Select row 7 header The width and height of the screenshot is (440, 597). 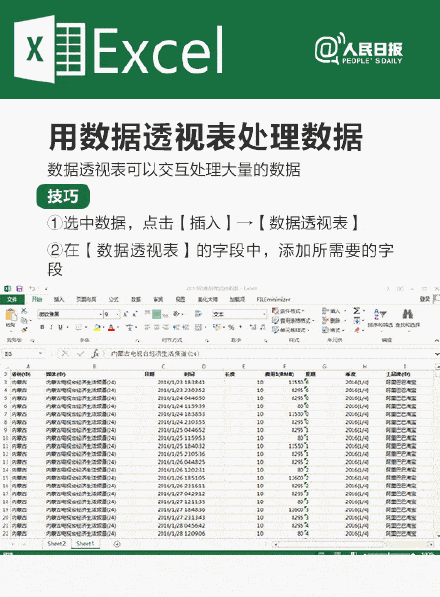5,414
